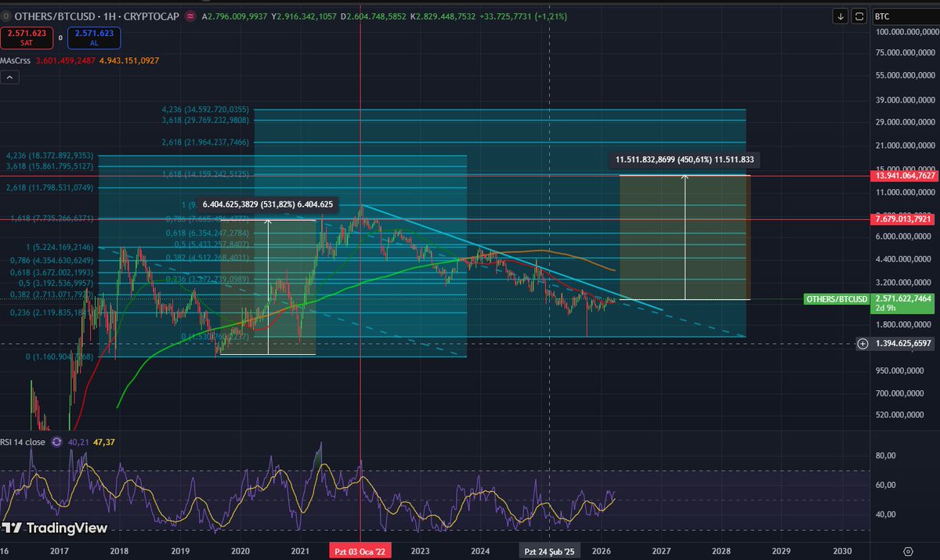Open time axis settings gear icon
Viewport: 940px width, 560px height.
click(907, 551)
